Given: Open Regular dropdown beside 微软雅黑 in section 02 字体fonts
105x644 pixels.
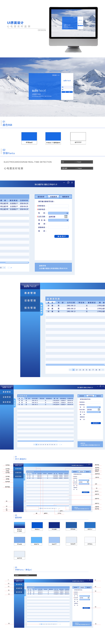Looking at the screenshot, I should [x=85, y=168].
